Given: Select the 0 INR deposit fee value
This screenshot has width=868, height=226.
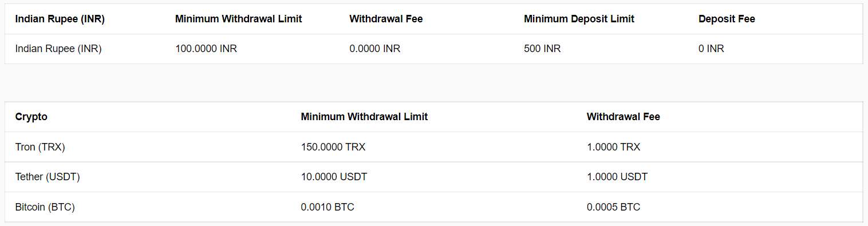Looking at the screenshot, I should click(x=711, y=49).
